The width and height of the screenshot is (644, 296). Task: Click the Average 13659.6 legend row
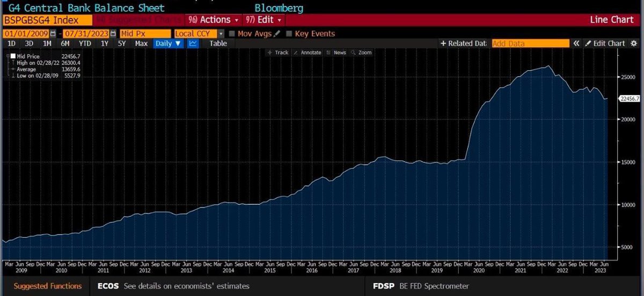pyautogui.click(x=46, y=69)
